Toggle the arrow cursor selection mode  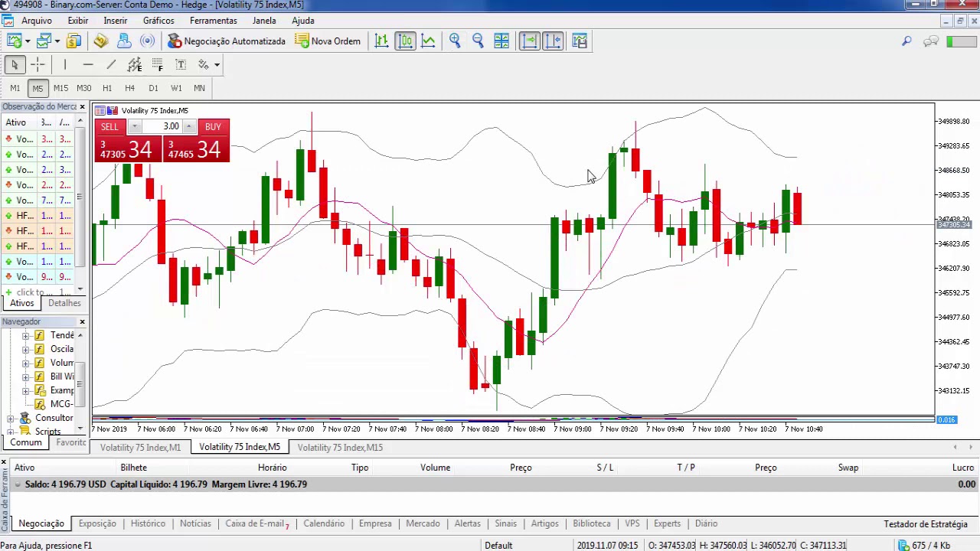tap(15, 64)
